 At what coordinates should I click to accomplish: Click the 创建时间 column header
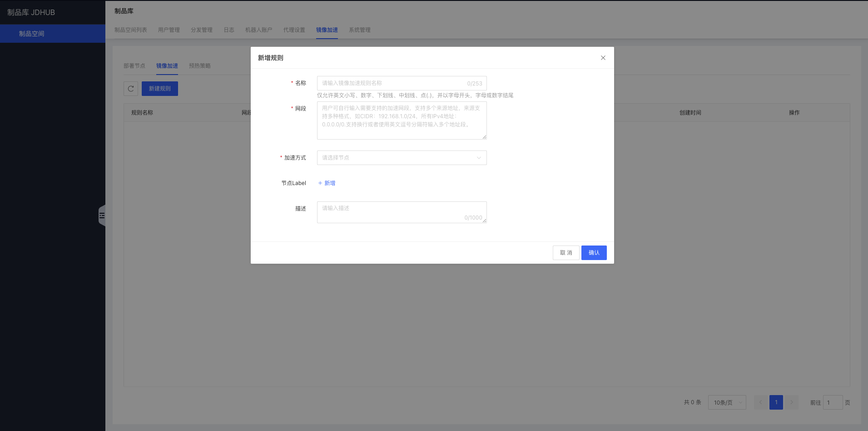[690, 113]
